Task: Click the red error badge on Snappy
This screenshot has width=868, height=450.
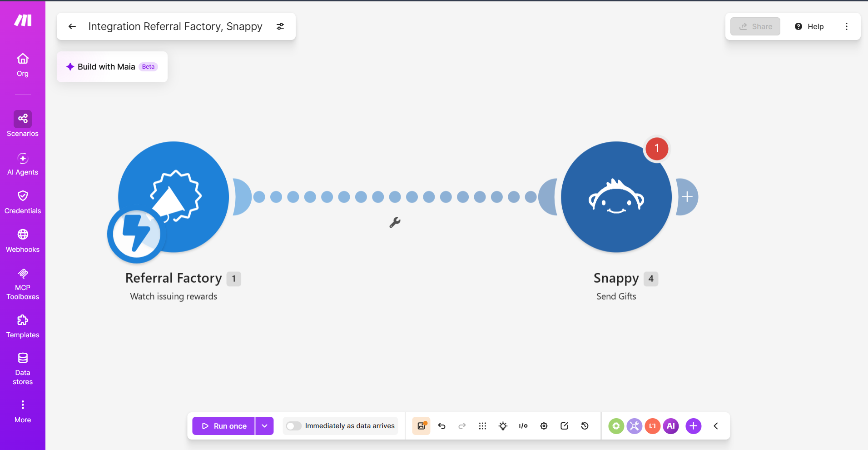Action: click(657, 149)
